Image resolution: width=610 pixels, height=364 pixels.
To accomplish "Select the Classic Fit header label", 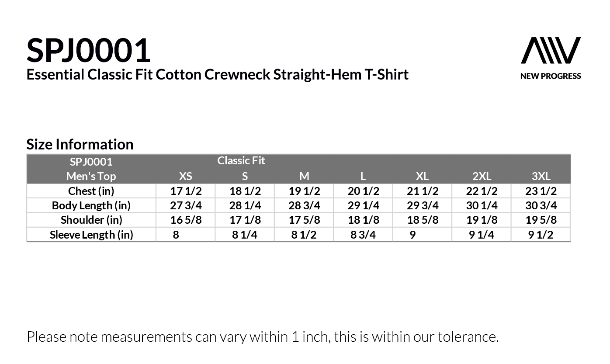I will 241,161.
